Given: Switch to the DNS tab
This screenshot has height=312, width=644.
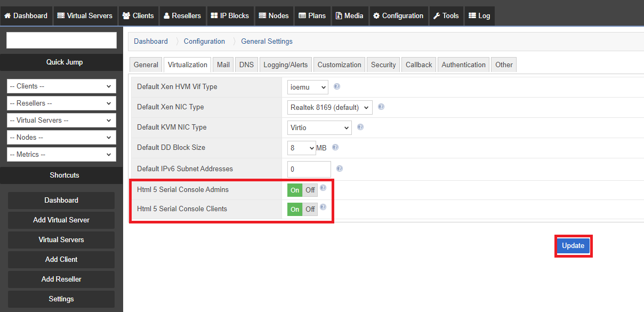Looking at the screenshot, I should click(246, 65).
